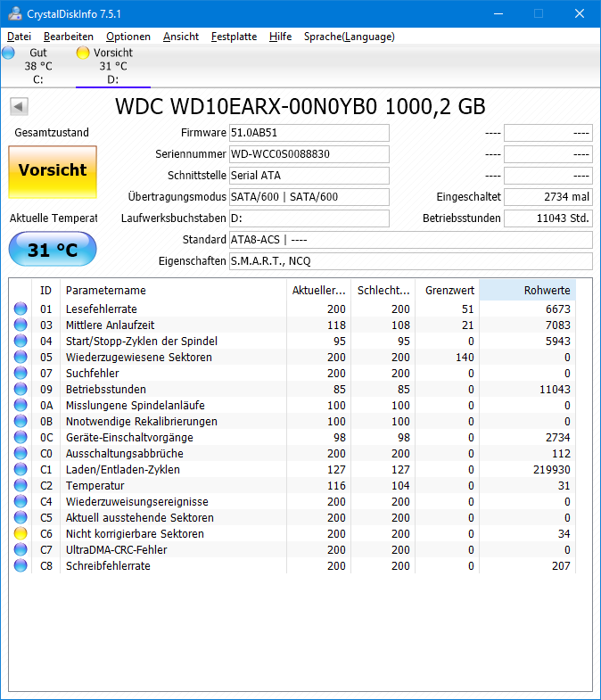Open the Hilfe menu
This screenshot has width=601, height=700.
[280, 37]
